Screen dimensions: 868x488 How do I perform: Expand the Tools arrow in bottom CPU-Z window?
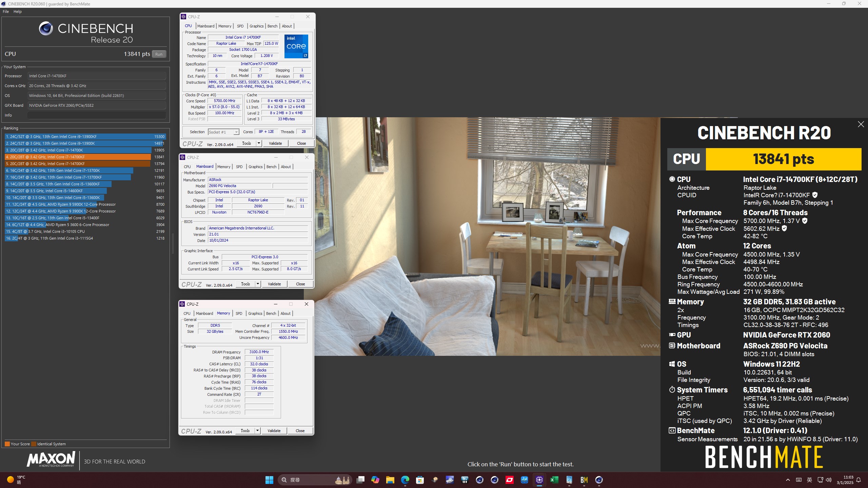(257, 431)
